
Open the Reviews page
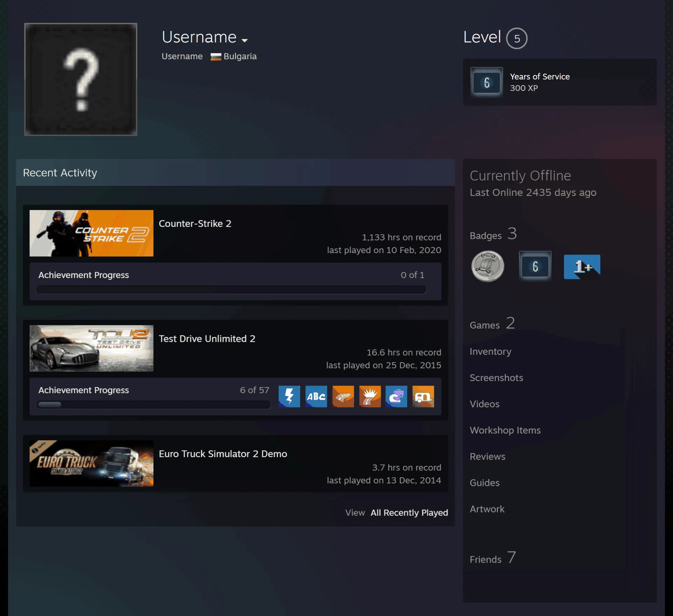(487, 456)
